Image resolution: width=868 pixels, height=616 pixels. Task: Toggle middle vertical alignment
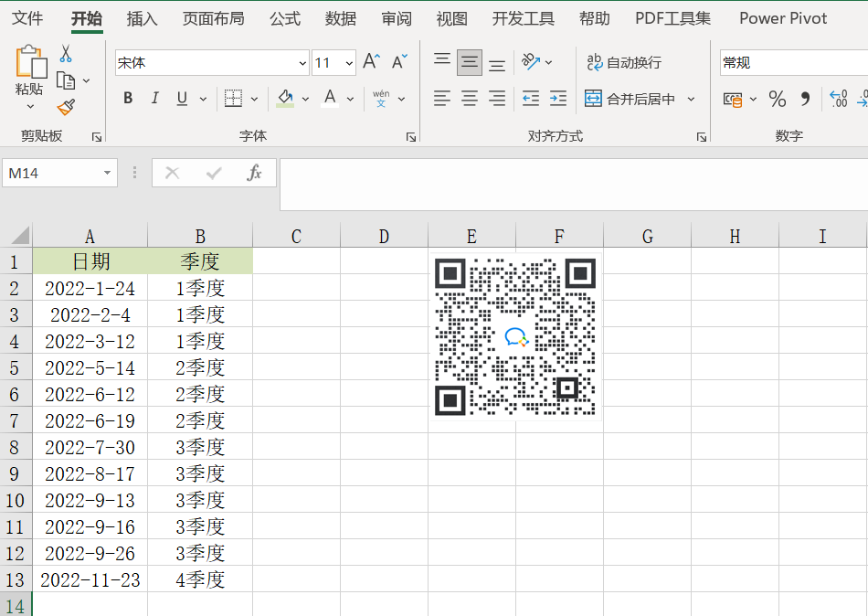[470, 62]
